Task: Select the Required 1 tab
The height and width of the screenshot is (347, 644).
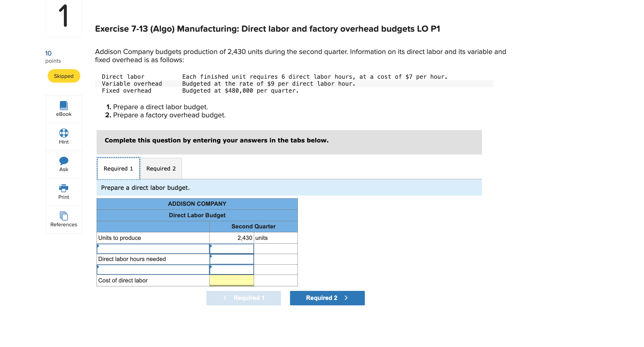Action: tap(118, 168)
